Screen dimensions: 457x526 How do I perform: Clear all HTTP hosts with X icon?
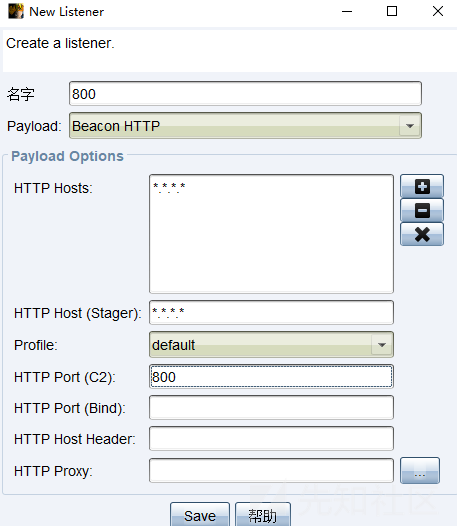click(x=422, y=234)
